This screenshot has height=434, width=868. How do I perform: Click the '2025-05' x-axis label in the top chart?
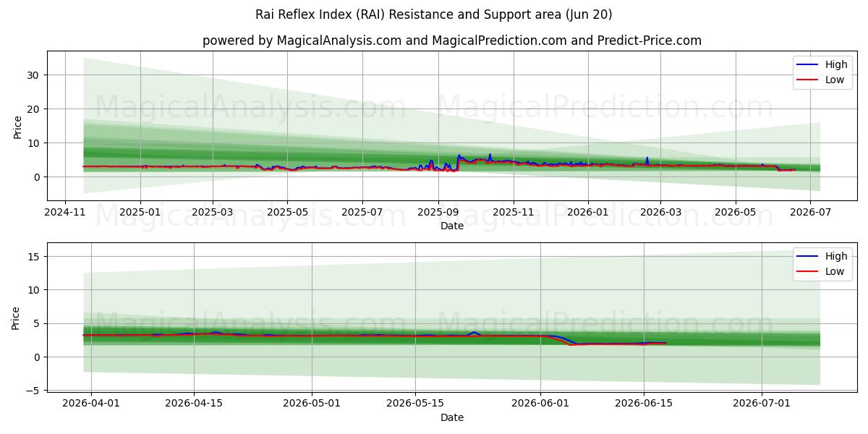click(x=287, y=213)
